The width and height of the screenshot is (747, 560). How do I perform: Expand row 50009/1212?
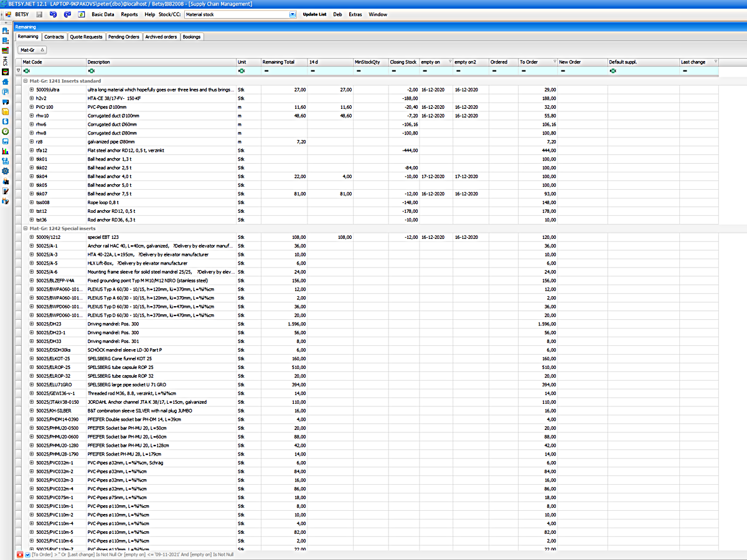click(32, 237)
